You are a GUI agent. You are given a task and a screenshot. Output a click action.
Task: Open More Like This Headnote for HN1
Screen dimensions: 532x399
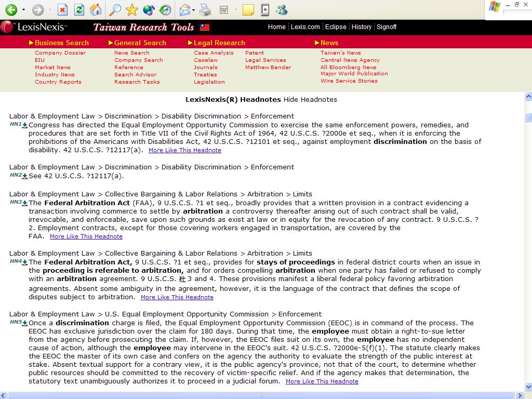tap(185, 150)
